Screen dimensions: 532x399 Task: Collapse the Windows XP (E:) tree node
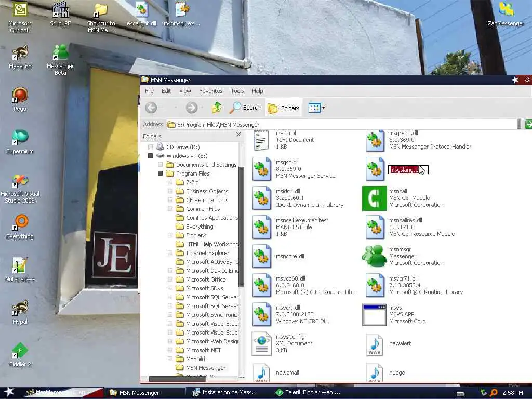pyautogui.click(x=150, y=156)
